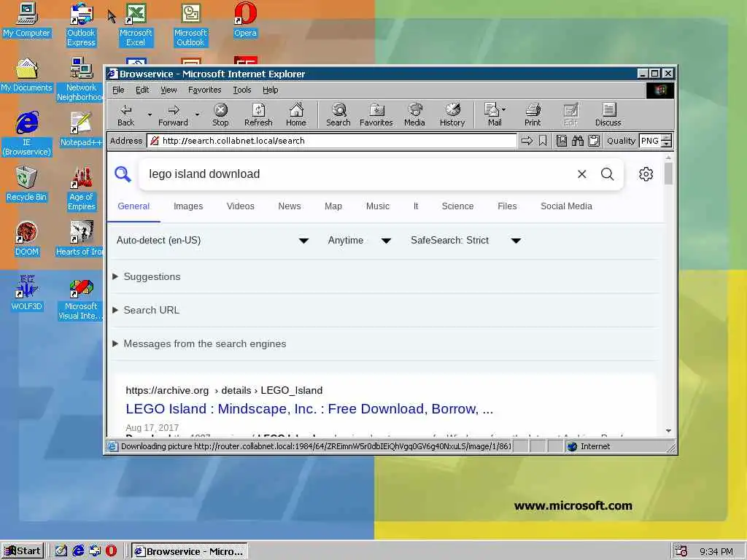Open the Opera desktop shortcut
747x560 pixels.
click(245, 20)
